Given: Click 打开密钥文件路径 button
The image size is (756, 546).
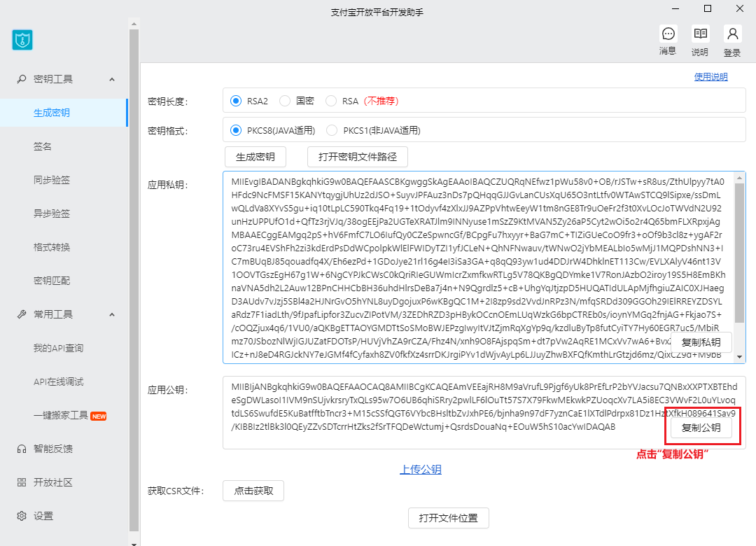Looking at the screenshot, I should [358, 157].
